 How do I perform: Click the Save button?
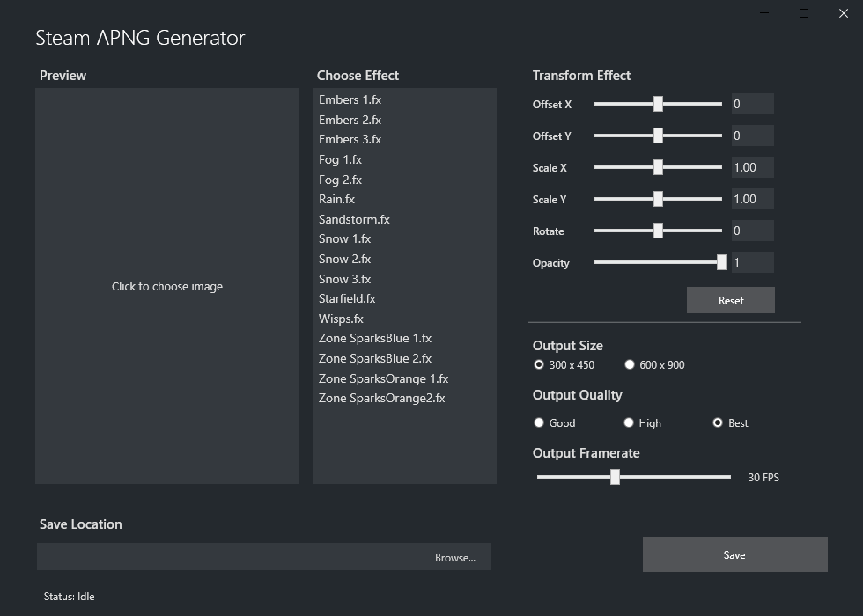coord(734,554)
